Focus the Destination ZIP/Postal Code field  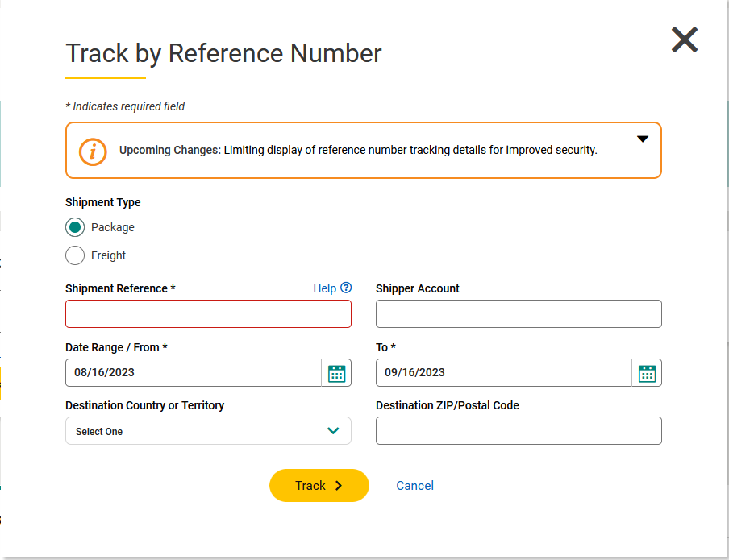(519, 431)
